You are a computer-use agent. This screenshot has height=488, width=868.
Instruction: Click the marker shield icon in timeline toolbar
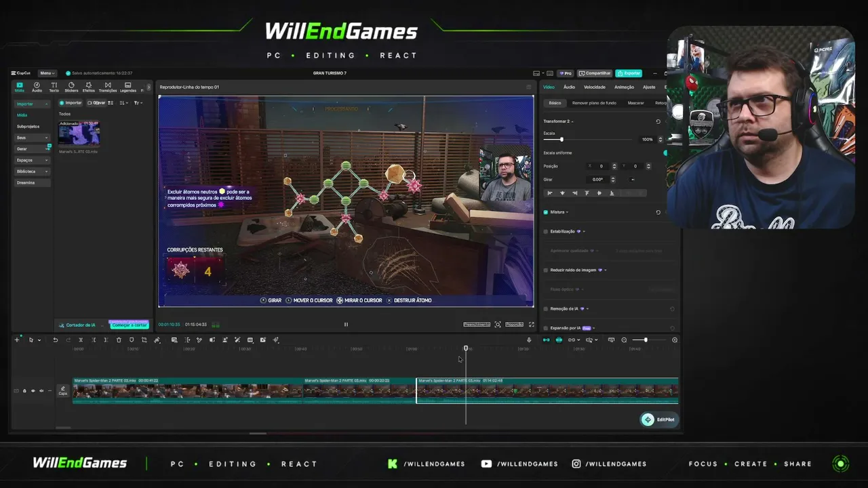tap(132, 340)
